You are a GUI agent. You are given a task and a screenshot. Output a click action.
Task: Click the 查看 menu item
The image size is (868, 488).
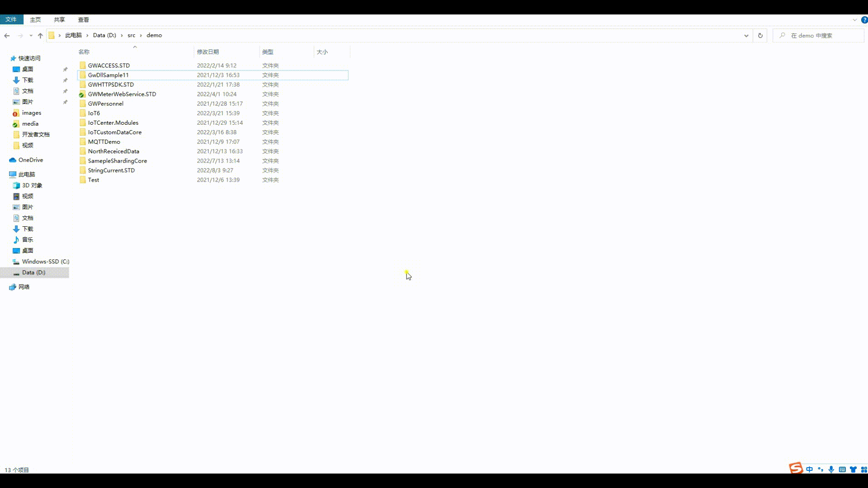point(84,20)
